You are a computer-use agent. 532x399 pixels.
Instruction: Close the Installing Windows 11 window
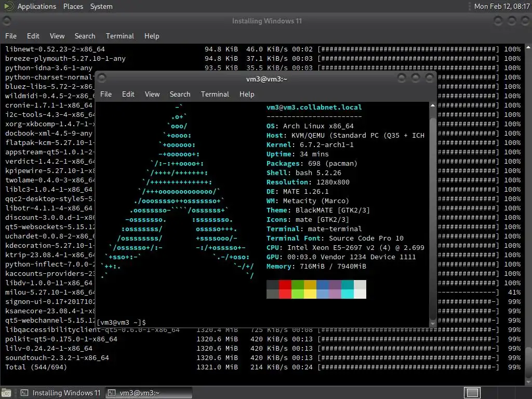[x=525, y=21]
